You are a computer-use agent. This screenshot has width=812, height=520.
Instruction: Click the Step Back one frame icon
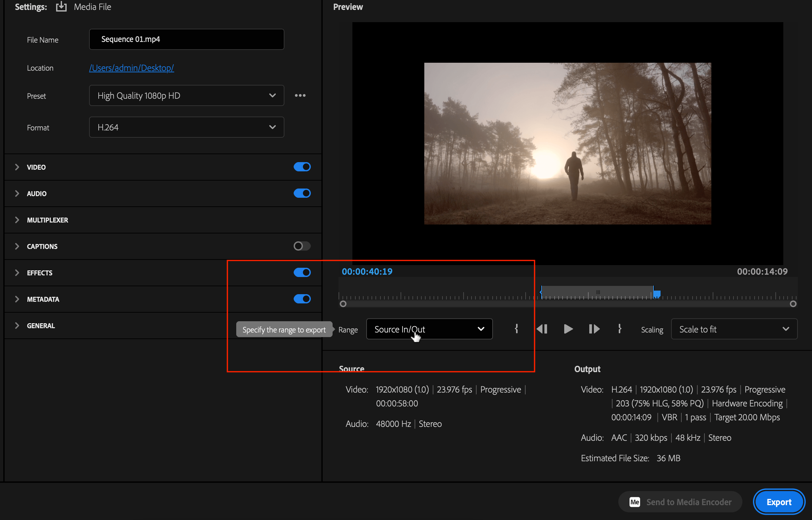click(542, 329)
